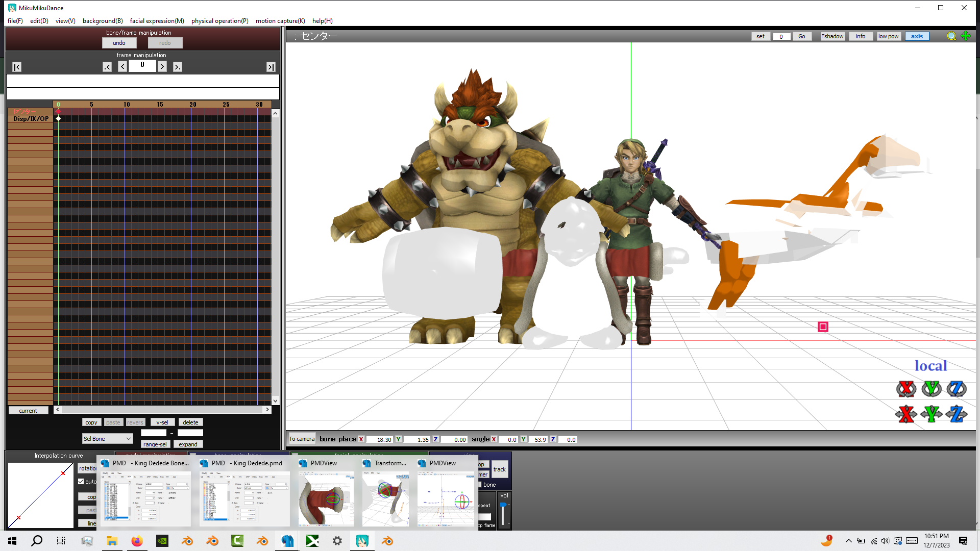
Task: Open the facial expression(M) menu
Action: pos(157,21)
